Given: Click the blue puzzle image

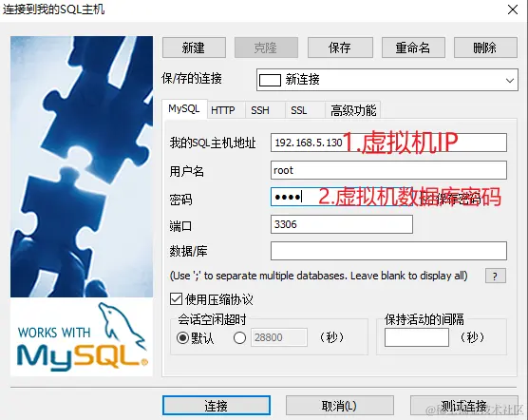Looking at the screenshot, I should [x=82, y=166].
